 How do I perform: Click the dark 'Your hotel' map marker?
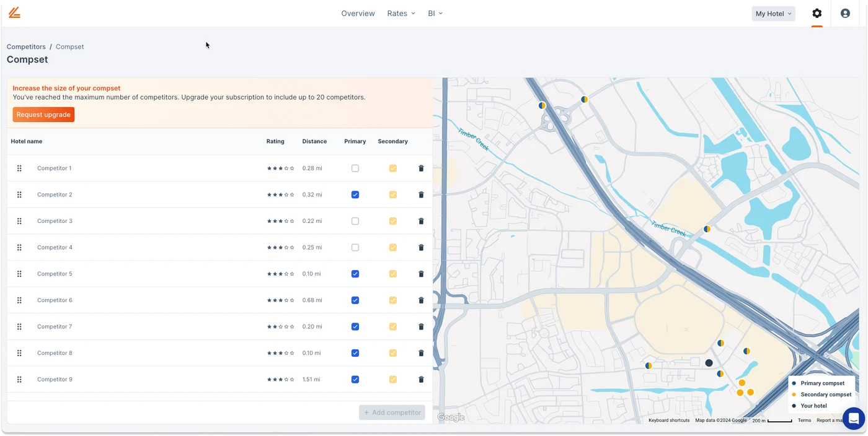point(709,363)
